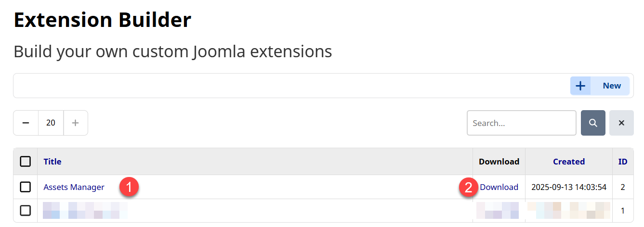Click the magnifying glass search button

pos(593,123)
